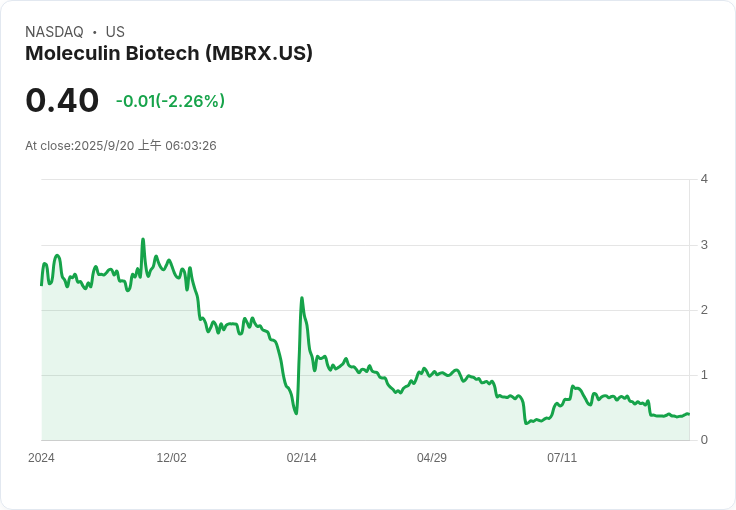Click the y-axis value 0

click(x=704, y=440)
